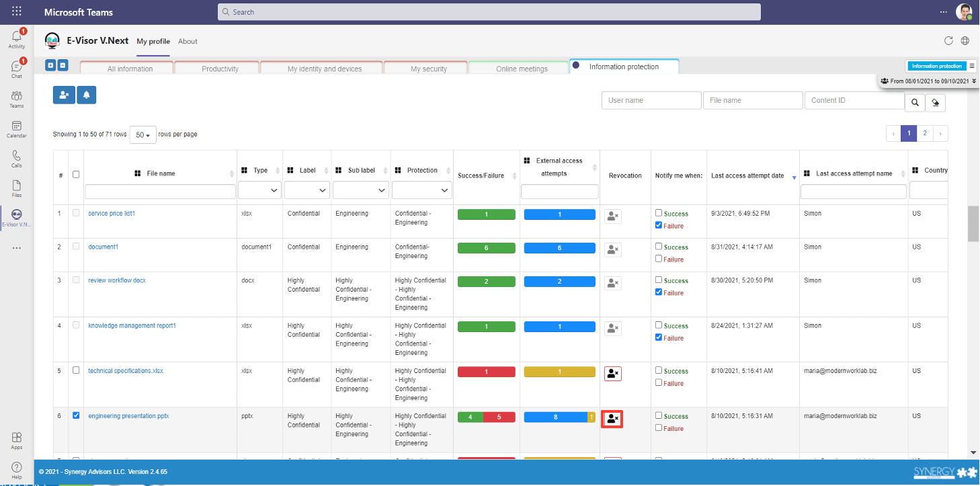The image size is (980, 486).
Task: Click the blue revoke user access button
Action: (64, 95)
